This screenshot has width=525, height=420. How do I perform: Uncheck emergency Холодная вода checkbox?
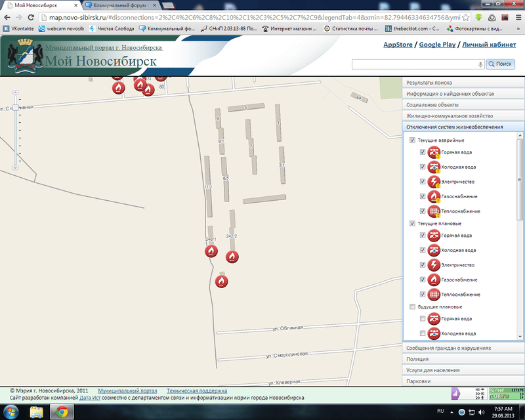423,167
